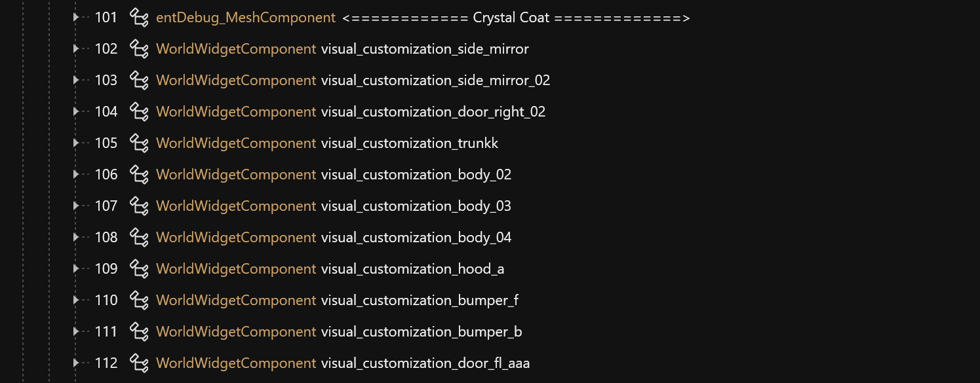Image resolution: width=980 pixels, height=383 pixels.
Task: Expand row 103 side_mirror_02 arrow
Action: (76, 80)
